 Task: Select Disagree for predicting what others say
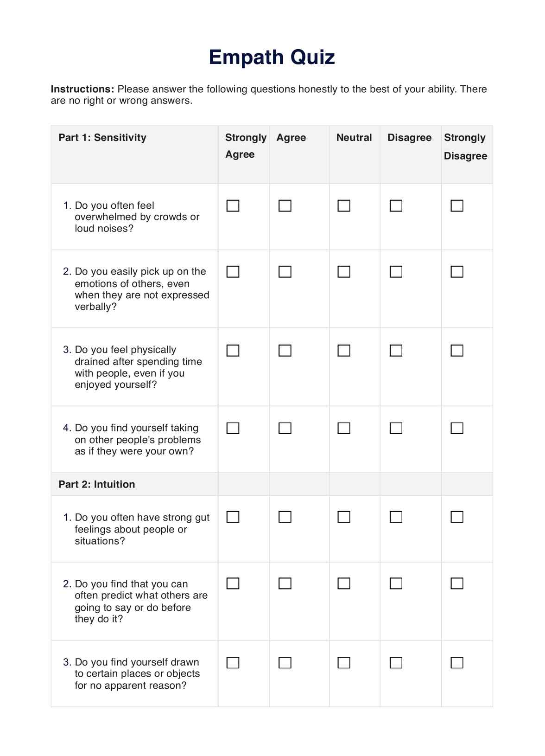396,583
